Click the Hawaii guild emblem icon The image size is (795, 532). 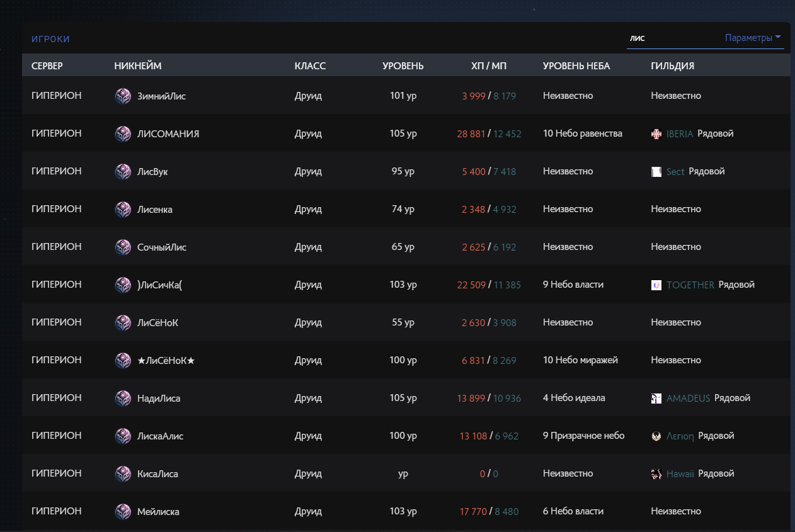[x=656, y=474]
